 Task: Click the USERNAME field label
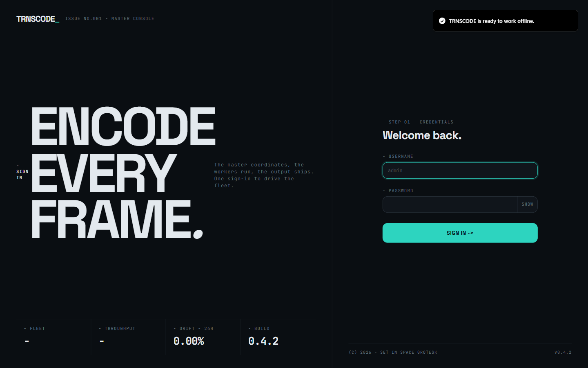pyautogui.click(x=398, y=157)
